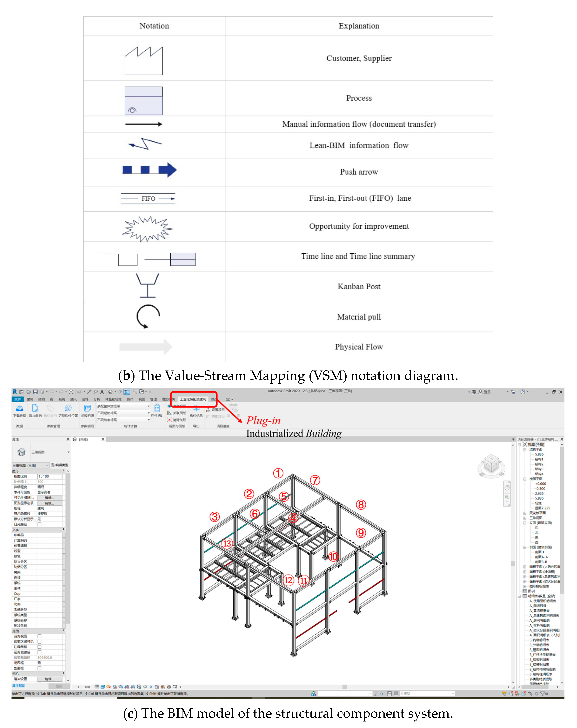
Task: Check the 裁剪视图 crop view checkbox
Action: (x=40, y=637)
